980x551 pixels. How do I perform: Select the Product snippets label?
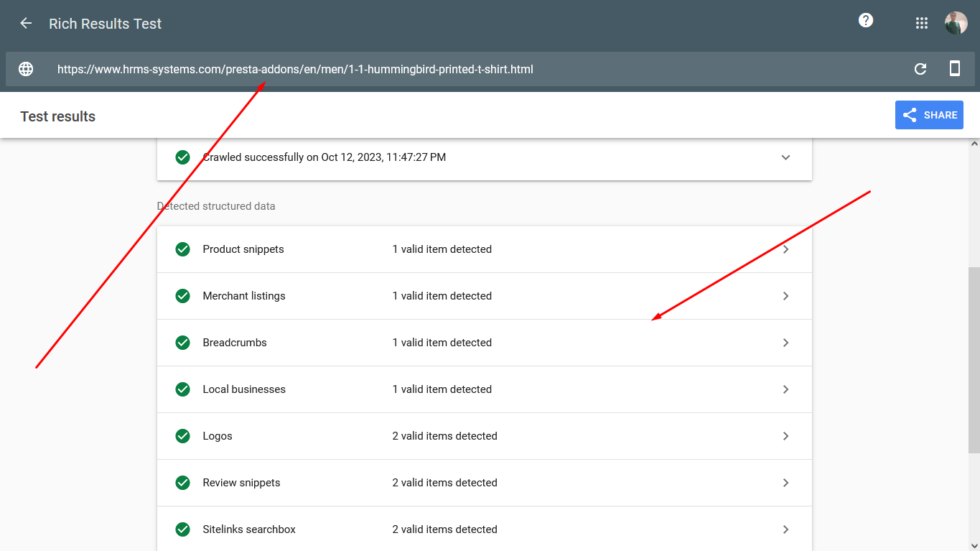[x=243, y=249]
